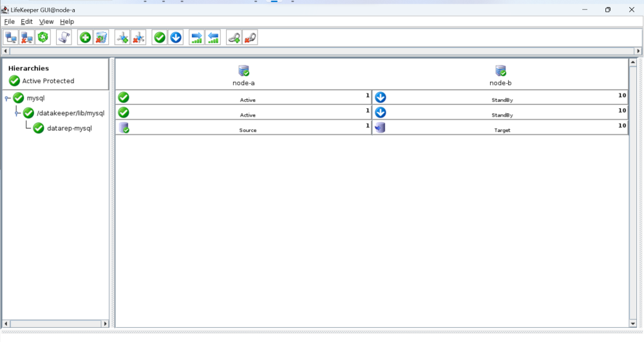This screenshot has height=342, width=644.
Task: Click mysql Active status icon on node-a
Action: pos(124,97)
